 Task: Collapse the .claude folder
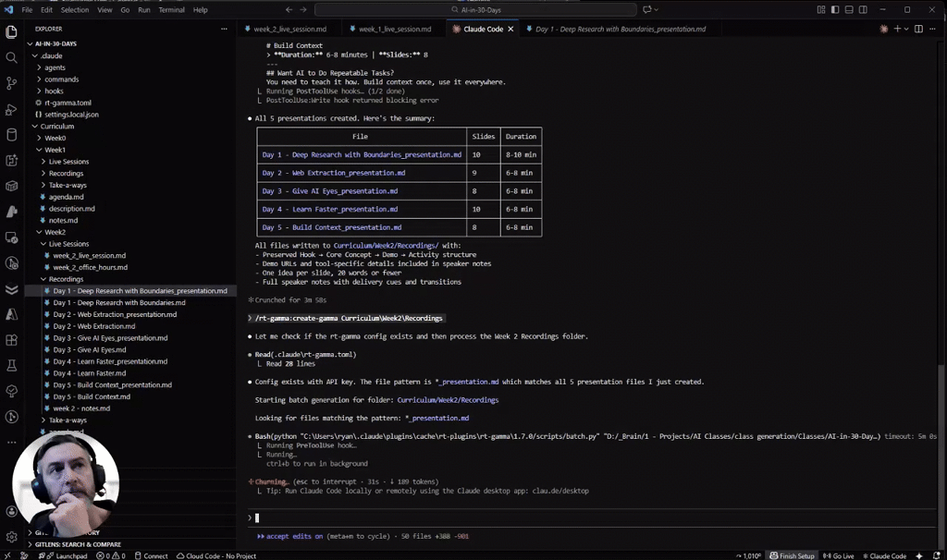coord(34,55)
